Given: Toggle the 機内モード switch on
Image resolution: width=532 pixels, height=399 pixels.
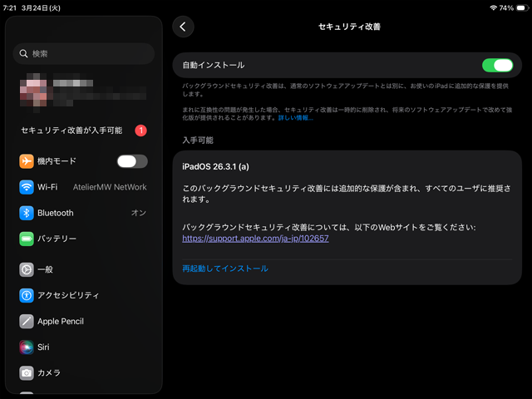Looking at the screenshot, I should pos(132,161).
